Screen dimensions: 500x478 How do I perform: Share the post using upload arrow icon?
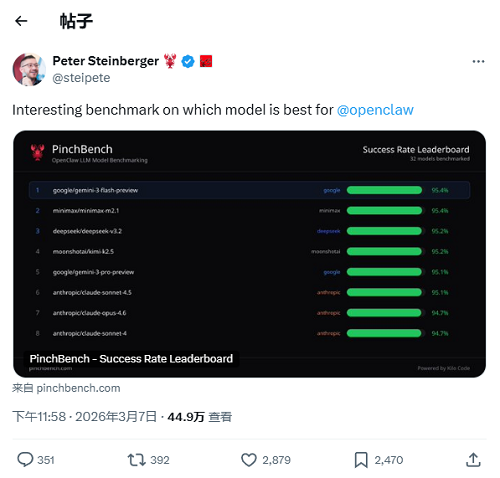(x=473, y=460)
